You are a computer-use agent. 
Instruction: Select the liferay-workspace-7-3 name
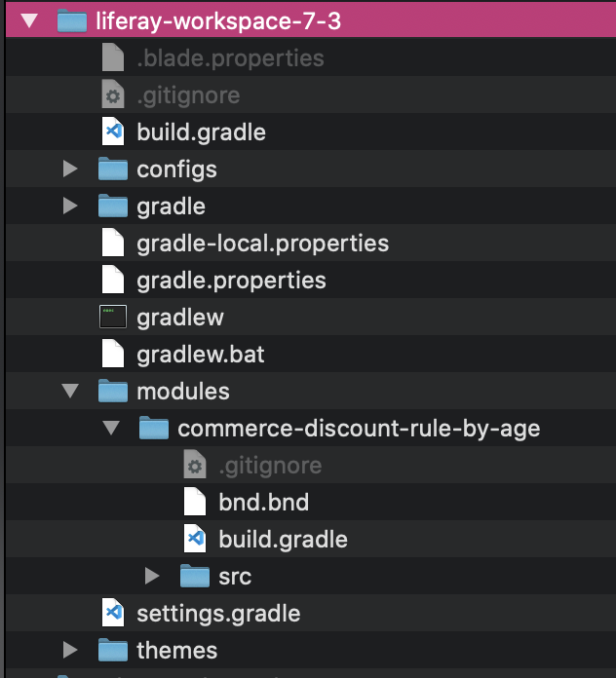tap(218, 21)
